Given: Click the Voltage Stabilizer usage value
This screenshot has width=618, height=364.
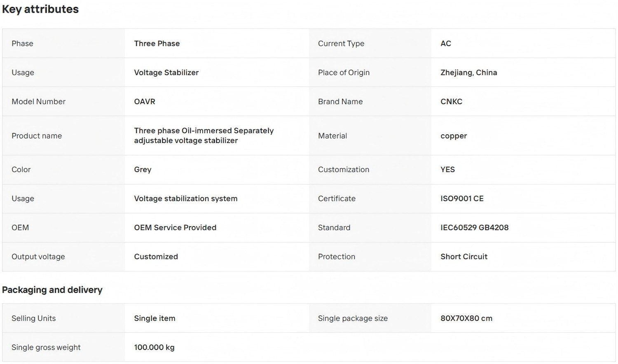Looking at the screenshot, I should pyautogui.click(x=166, y=72).
